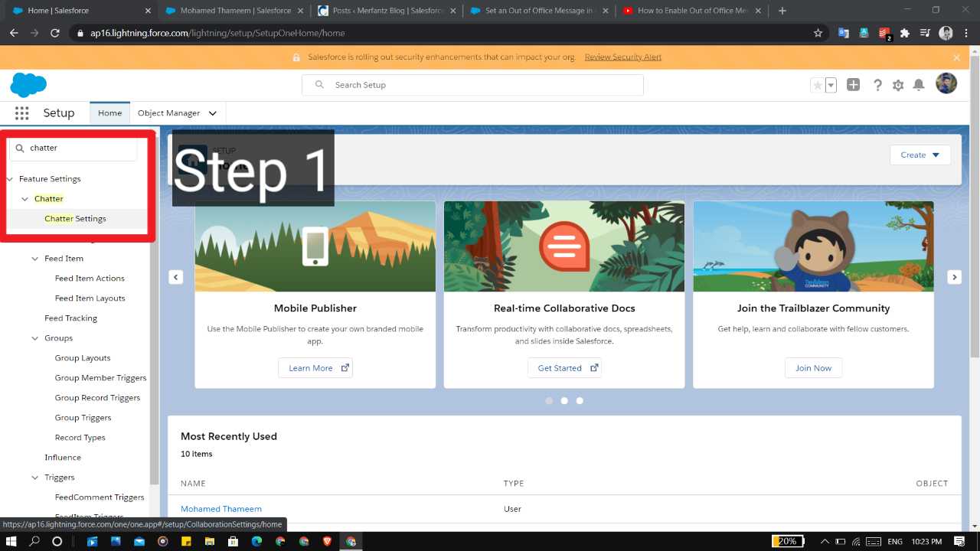980x551 pixels.
Task: Open Windows taskbar search
Action: (x=34, y=541)
